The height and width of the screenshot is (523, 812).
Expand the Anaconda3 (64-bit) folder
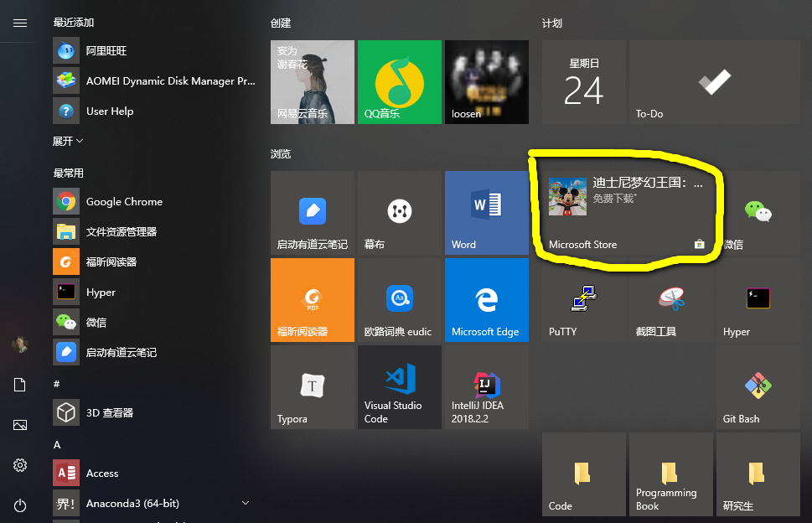pos(245,503)
